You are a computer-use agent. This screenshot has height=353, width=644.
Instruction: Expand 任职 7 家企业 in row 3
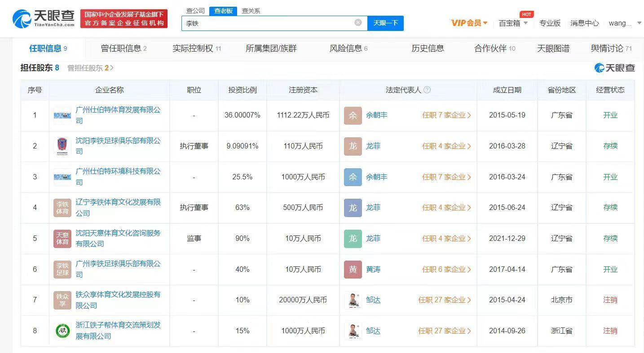click(446, 177)
